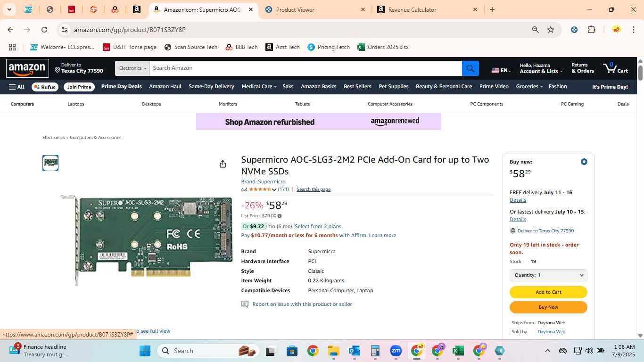Open the Quantity dropdown

click(x=548, y=275)
